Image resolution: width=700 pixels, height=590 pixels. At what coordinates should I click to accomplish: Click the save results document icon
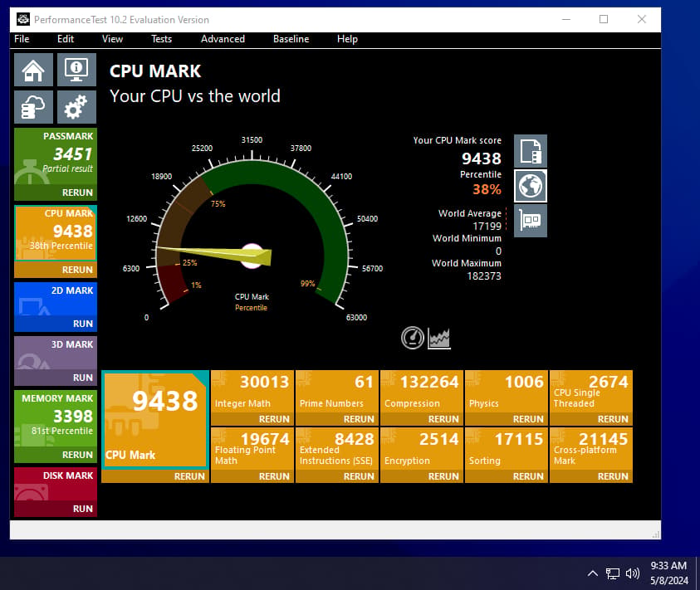pos(531,151)
